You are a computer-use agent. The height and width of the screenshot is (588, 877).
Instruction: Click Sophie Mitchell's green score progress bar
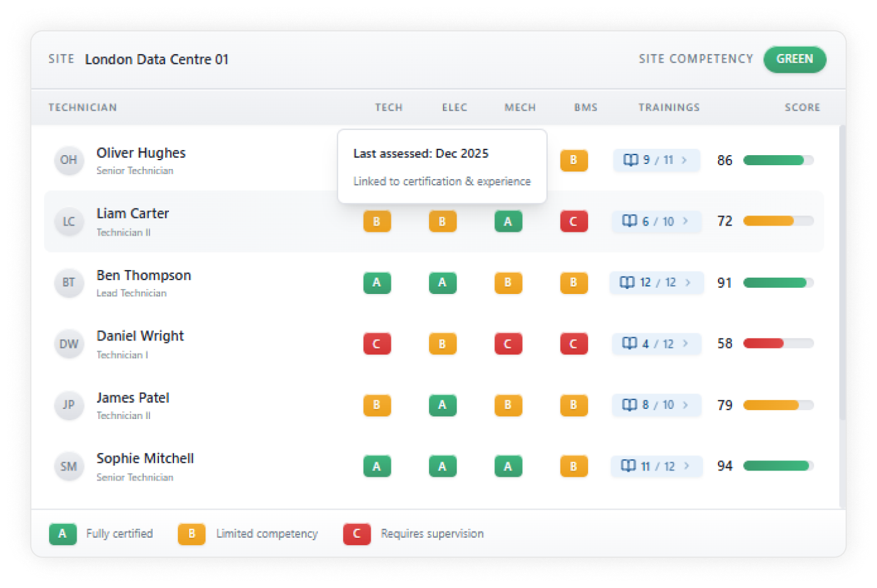pyautogui.click(x=778, y=466)
